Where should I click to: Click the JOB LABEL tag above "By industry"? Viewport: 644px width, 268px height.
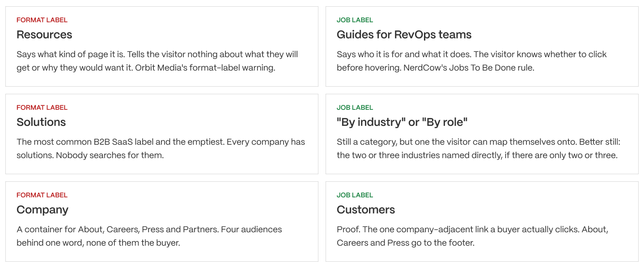coord(355,108)
